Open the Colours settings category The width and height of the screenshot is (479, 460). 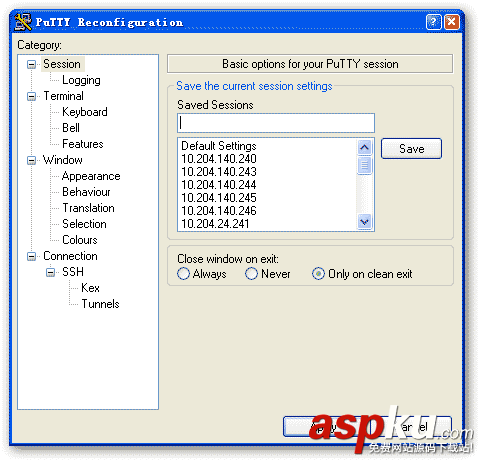[x=80, y=240]
